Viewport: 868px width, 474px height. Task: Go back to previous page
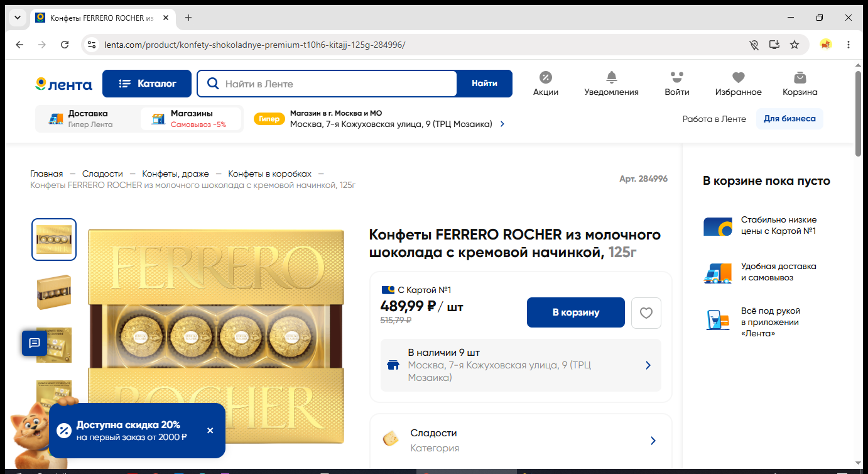(19, 45)
